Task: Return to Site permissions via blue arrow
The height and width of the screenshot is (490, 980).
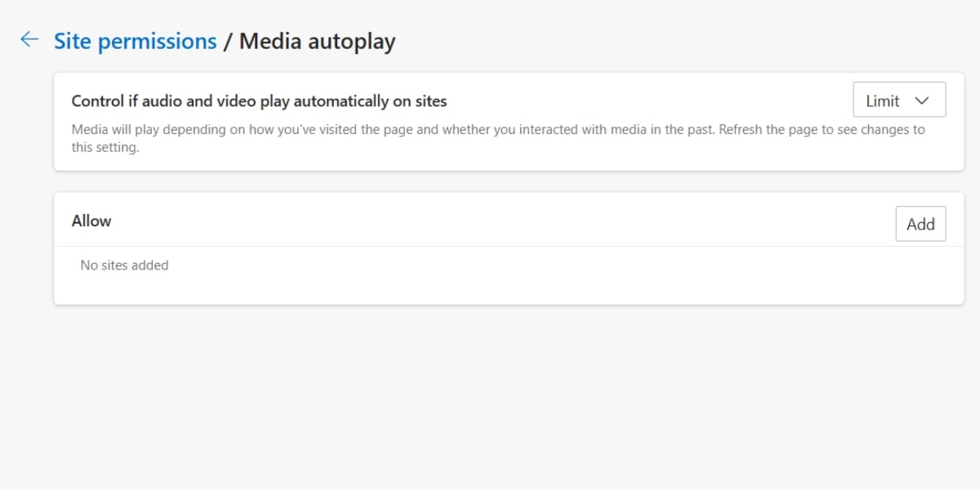Action: [30, 39]
